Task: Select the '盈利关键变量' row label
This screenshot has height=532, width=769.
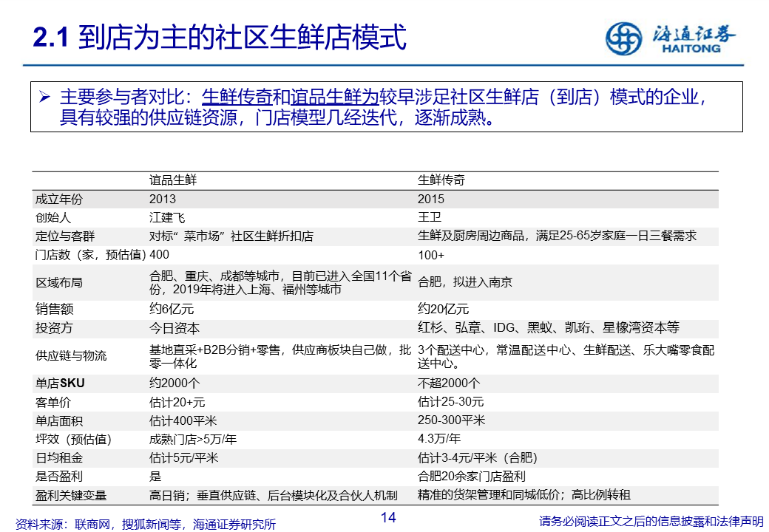Action: point(71,496)
